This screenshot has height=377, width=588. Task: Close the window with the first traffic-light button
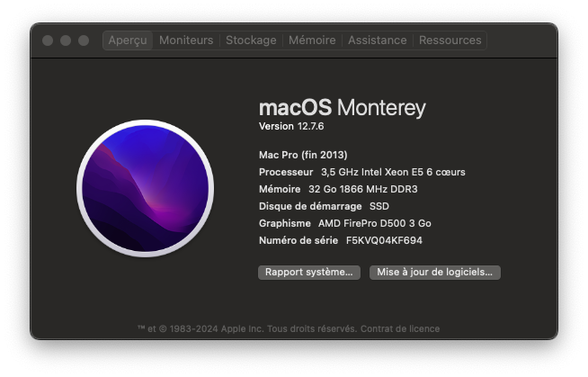(48, 40)
